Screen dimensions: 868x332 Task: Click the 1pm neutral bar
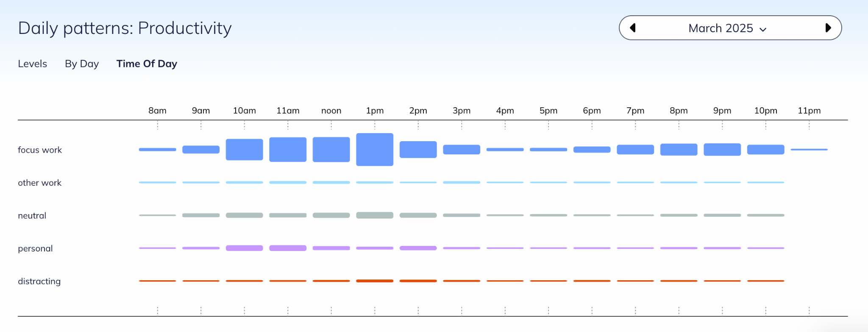coord(375,215)
